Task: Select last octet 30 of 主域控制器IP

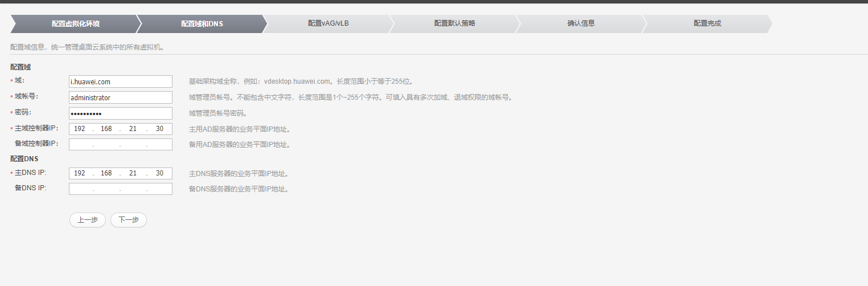Action: pos(159,129)
